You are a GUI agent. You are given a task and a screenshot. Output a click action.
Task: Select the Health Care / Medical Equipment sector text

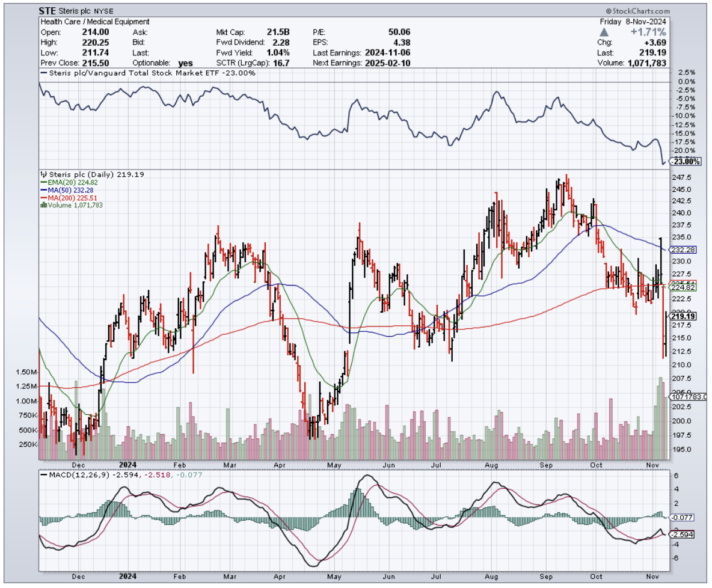point(94,22)
